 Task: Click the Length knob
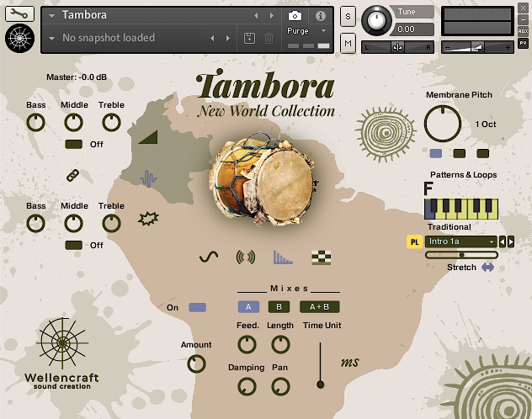coord(280,345)
